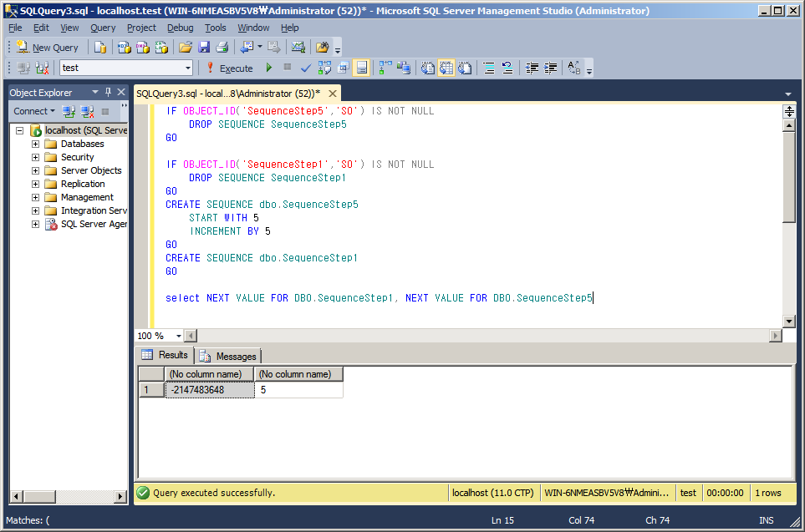Click Display Estimated Execution Plan icon
The image size is (805, 532).
[324, 68]
